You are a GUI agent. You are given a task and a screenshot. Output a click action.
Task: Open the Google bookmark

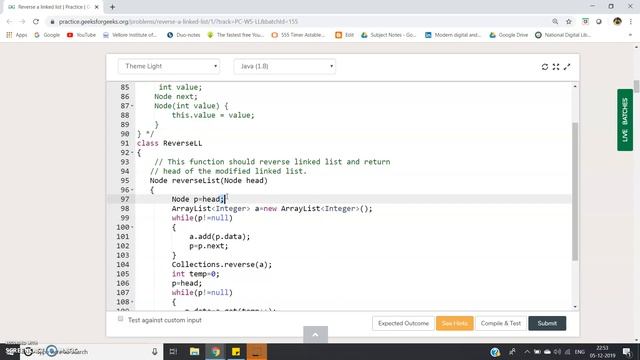click(x=47, y=35)
